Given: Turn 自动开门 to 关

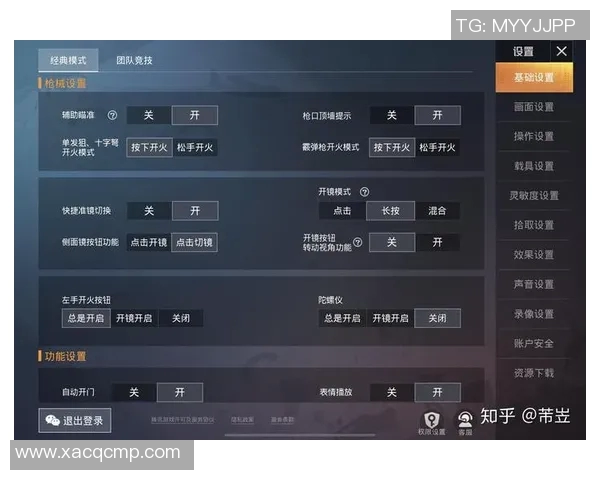Looking at the screenshot, I should point(134,392).
